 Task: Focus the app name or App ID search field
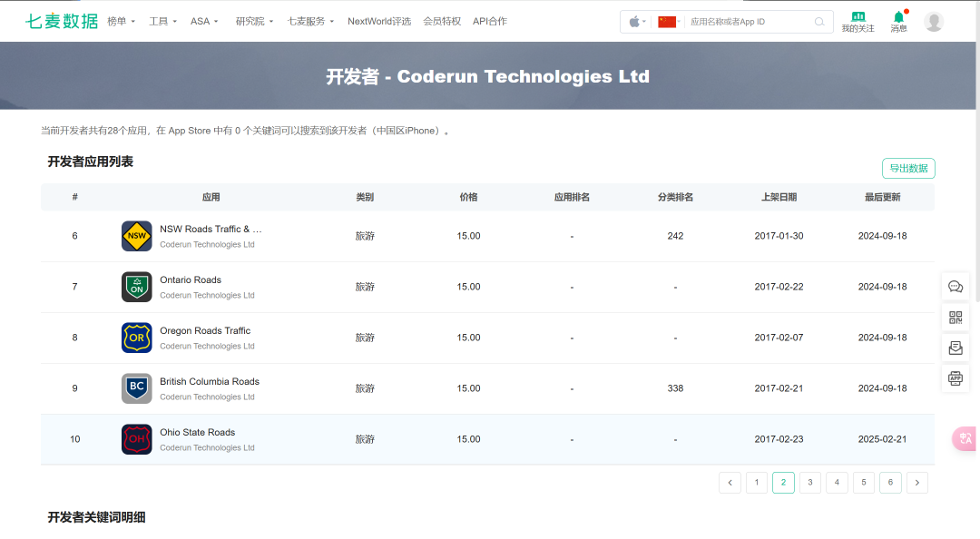click(x=749, y=22)
